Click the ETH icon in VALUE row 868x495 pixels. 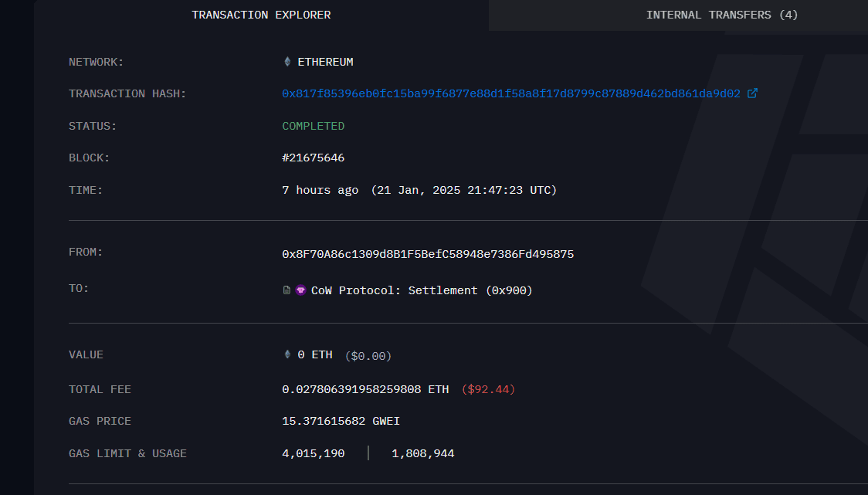coord(287,355)
